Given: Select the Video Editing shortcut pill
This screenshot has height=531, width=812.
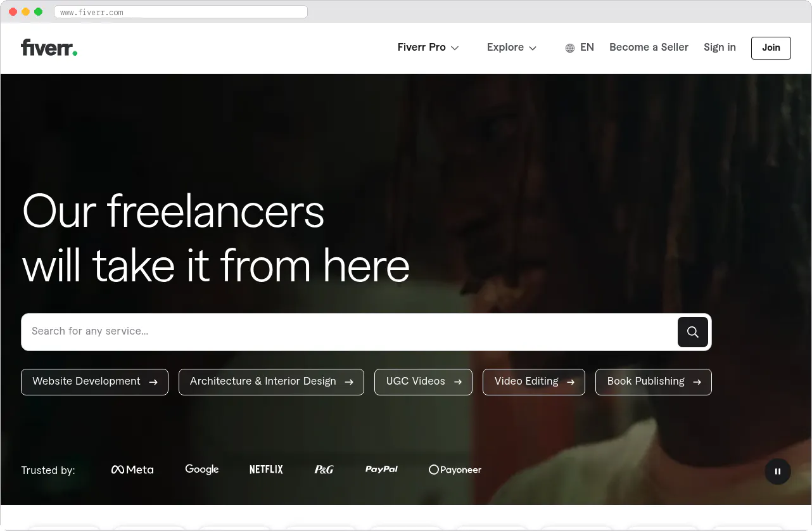Looking at the screenshot, I should coord(533,381).
